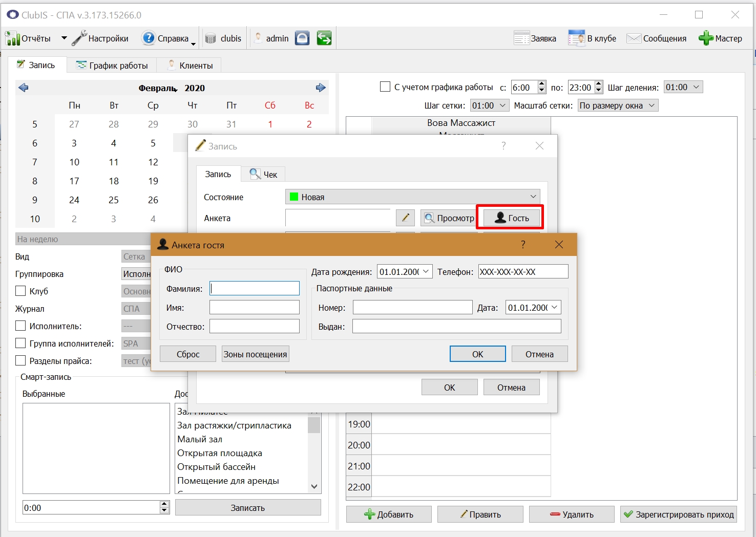Screen dimensions: 756x537
Task: Check the Группа исполнителей checkbox
Action: pyautogui.click(x=20, y=343)
